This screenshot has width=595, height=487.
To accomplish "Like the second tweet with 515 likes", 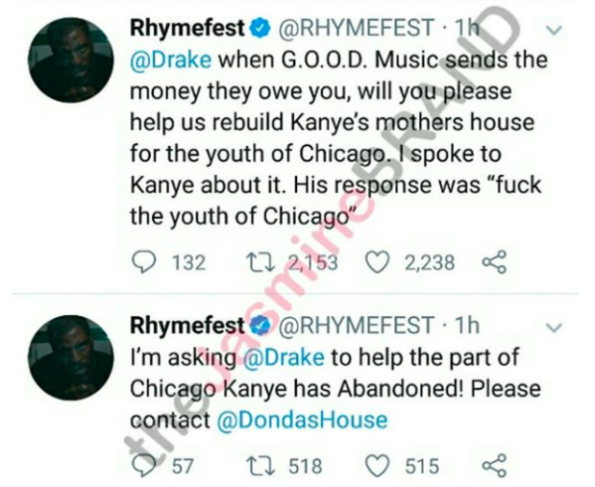I will [378, 466].
